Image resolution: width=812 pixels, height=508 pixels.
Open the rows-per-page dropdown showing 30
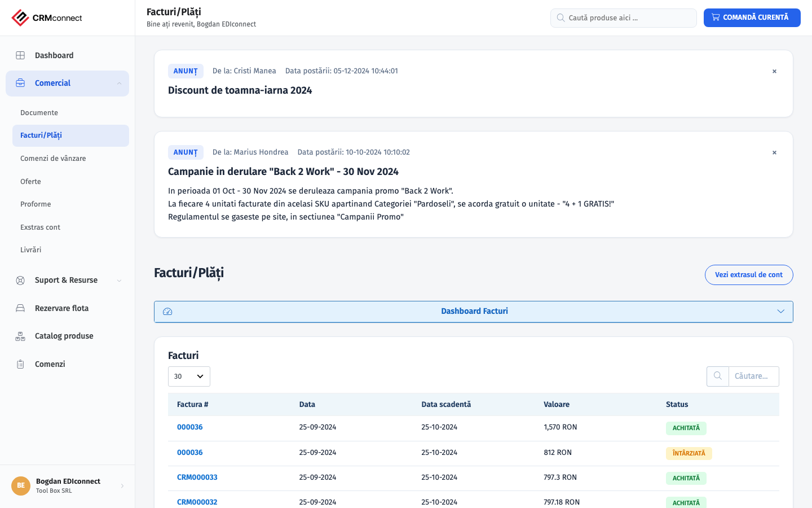tap(189, 376)
